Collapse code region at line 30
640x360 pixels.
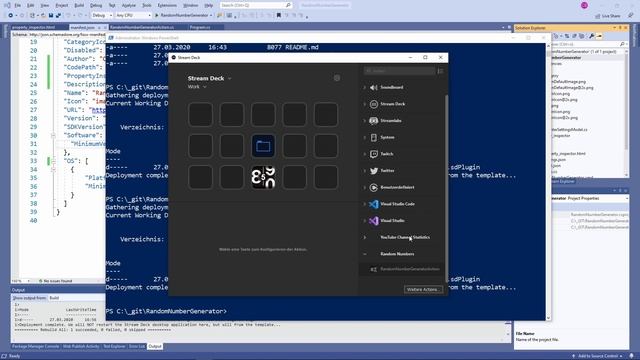(x=53, y=135)
